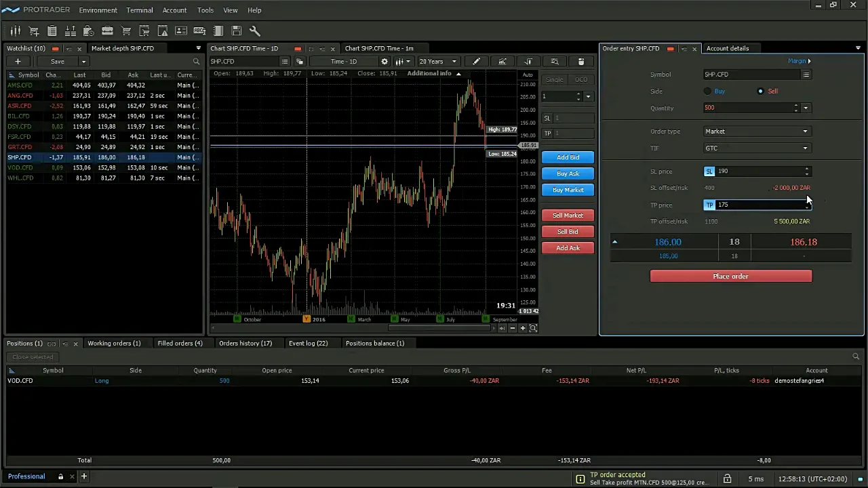Click the chart magnifier fit icon
The height and width of the screenshot is (488, 868).
[533, 328]
